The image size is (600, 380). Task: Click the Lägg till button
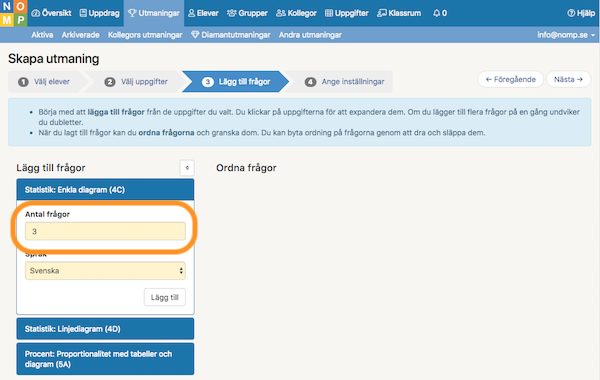click(x=165, y=297)
